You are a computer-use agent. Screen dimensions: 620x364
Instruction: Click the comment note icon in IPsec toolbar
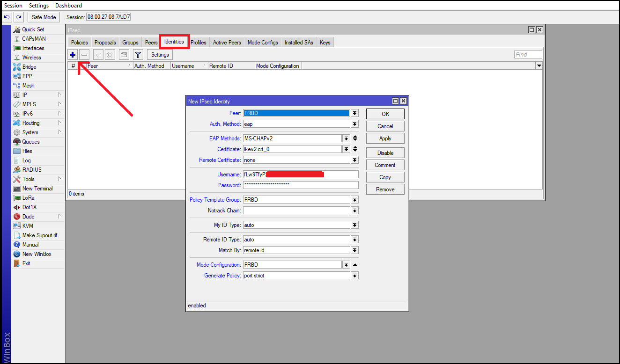coord(124,55)
